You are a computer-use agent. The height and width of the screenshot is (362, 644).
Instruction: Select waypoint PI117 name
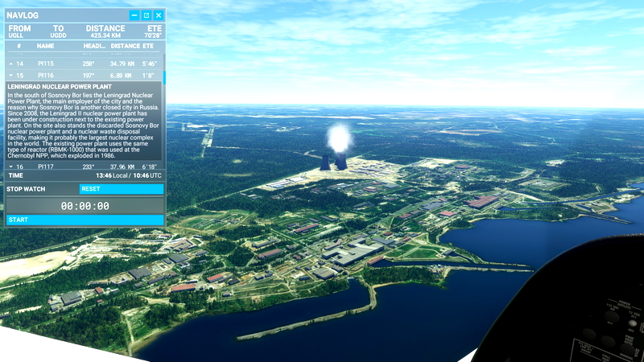[x=46, y=167]
